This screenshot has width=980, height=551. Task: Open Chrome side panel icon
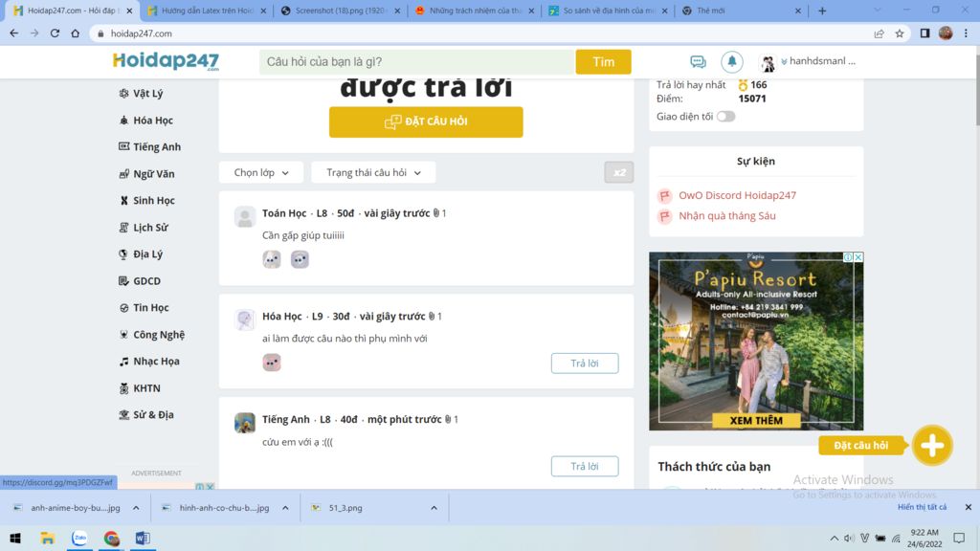tap(925, 33)
